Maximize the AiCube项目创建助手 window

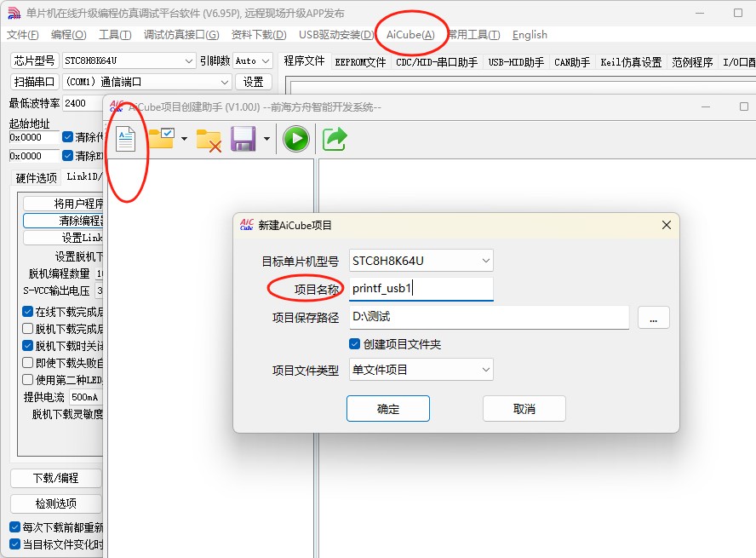pos(744,106)
